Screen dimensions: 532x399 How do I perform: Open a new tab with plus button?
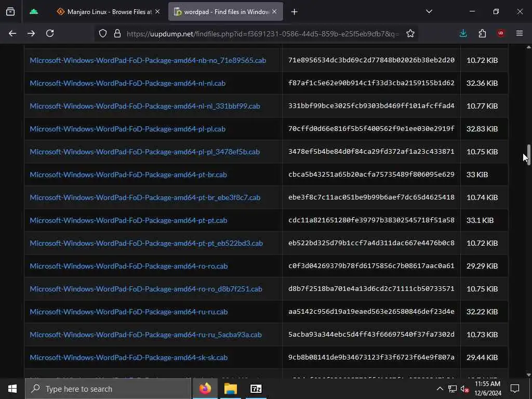(294, 12)
